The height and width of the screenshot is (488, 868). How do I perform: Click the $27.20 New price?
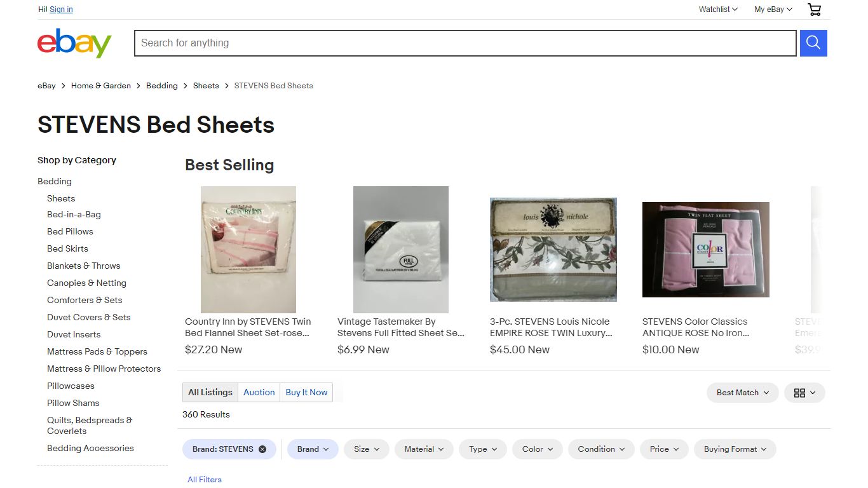[214, 350]
